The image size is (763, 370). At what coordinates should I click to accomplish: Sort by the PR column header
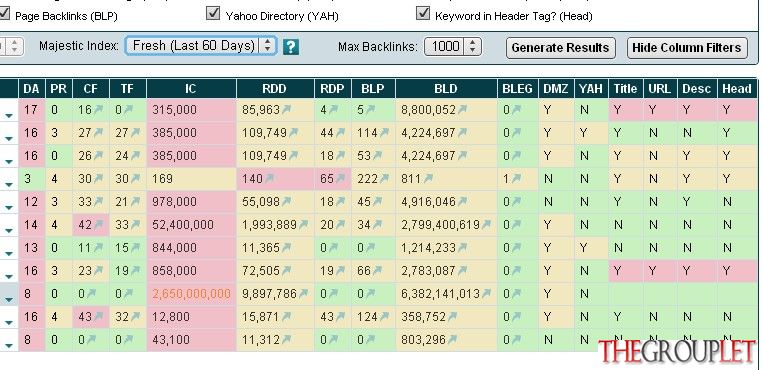point(58,89)
